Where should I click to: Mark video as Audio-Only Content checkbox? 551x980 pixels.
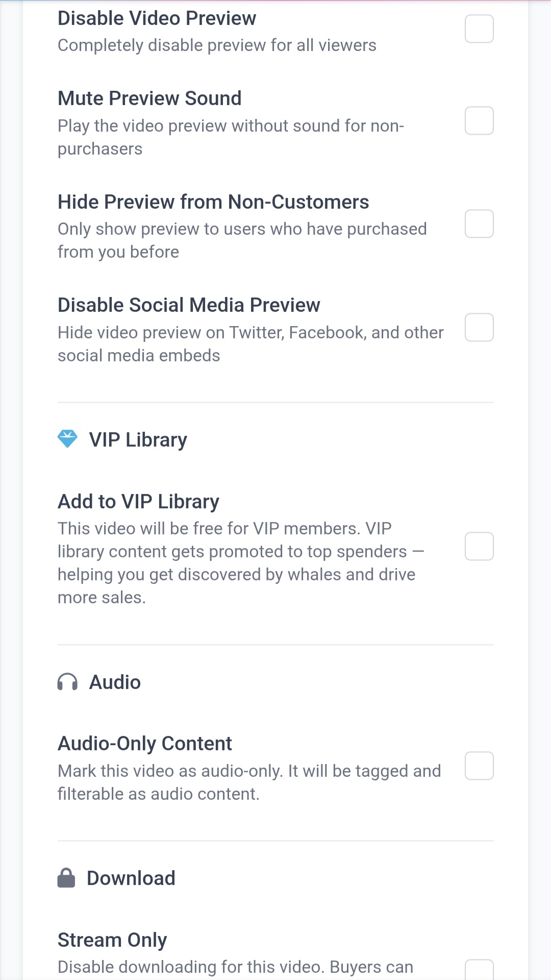pos(479,766)
